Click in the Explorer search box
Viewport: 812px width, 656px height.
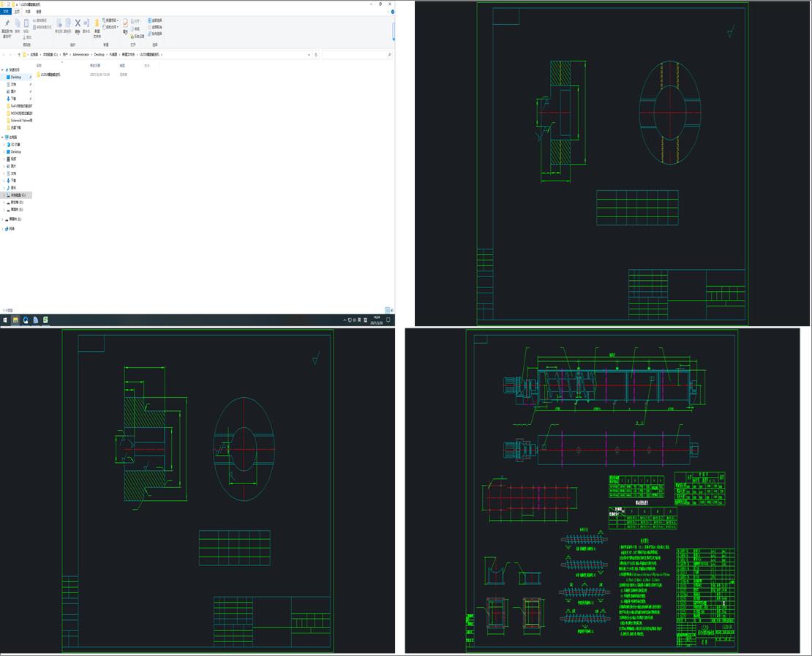pyautogui.click(x=357, y=54)
